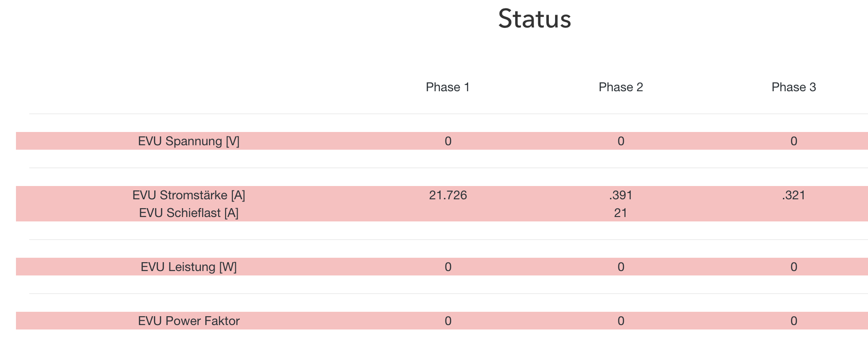This screenshot has width=868, height=341.
Task: Click the EVU Spannung value for Phase 1
Action: point(448,141)
